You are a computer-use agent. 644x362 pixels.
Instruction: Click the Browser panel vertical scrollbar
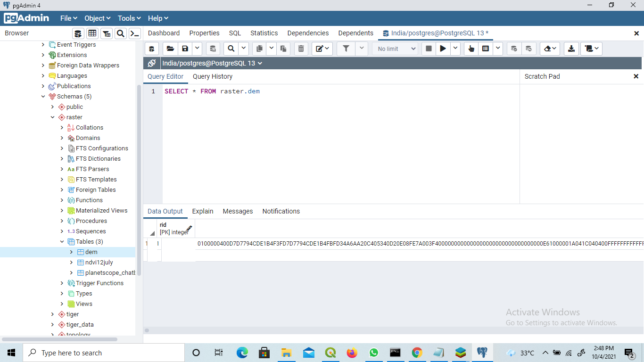(139, 179)
